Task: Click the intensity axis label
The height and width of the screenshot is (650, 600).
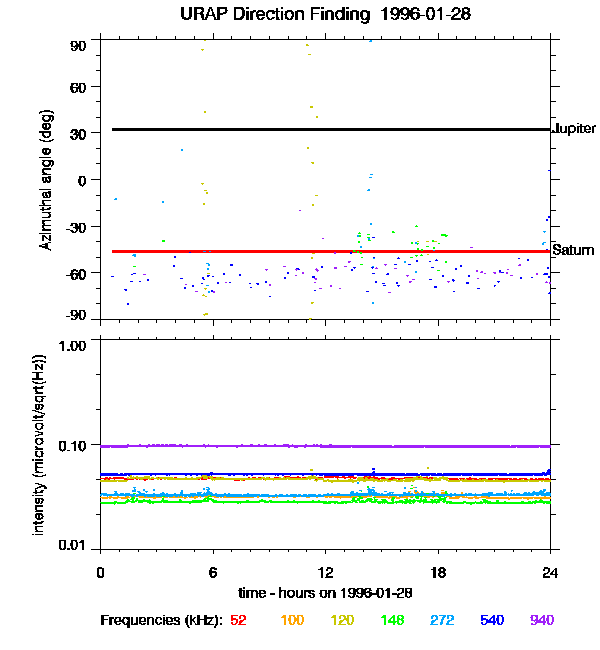Action: point(39,445)
